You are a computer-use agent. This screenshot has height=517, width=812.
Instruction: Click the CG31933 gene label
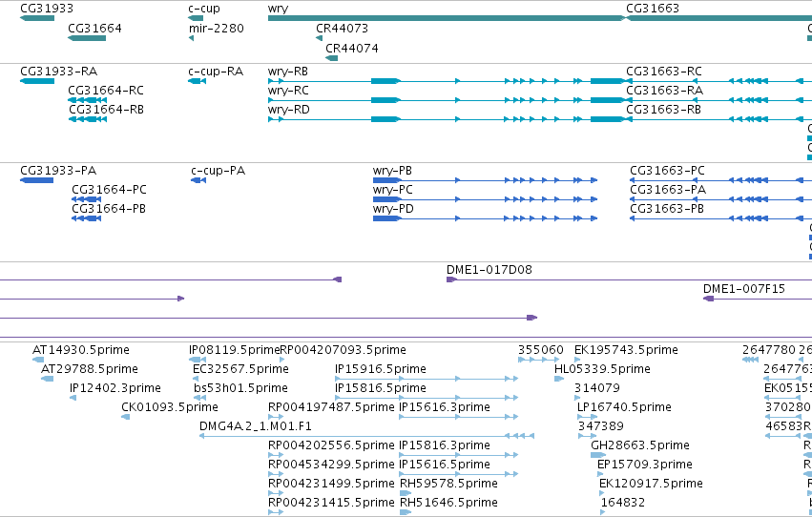coord(47,9)
